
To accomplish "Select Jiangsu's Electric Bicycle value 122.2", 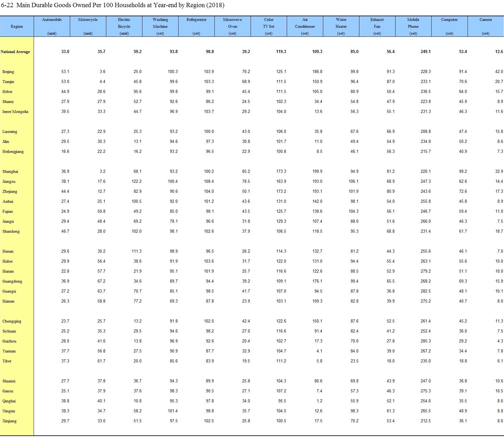I will [x=137, y=182].
